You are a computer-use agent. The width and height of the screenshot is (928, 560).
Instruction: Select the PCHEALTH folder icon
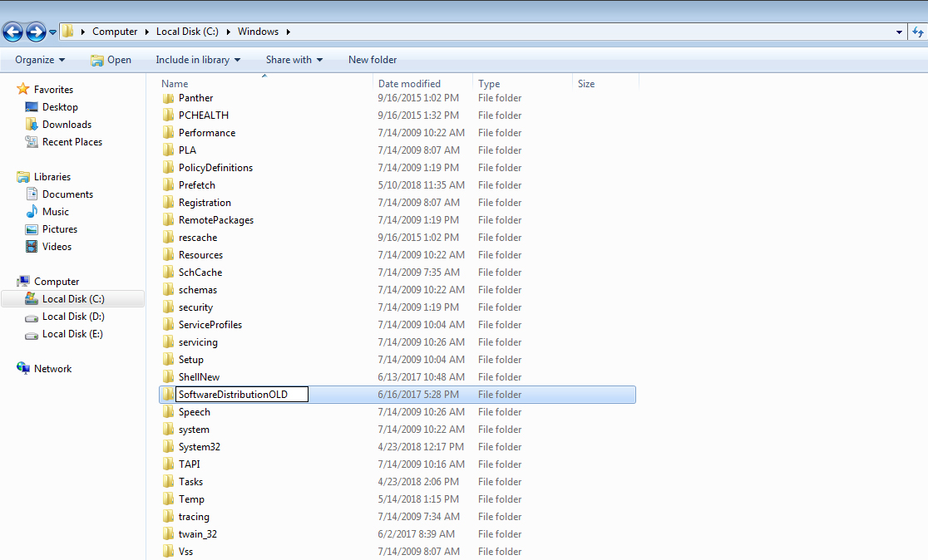pyautogui.click(x=168, y=115)
